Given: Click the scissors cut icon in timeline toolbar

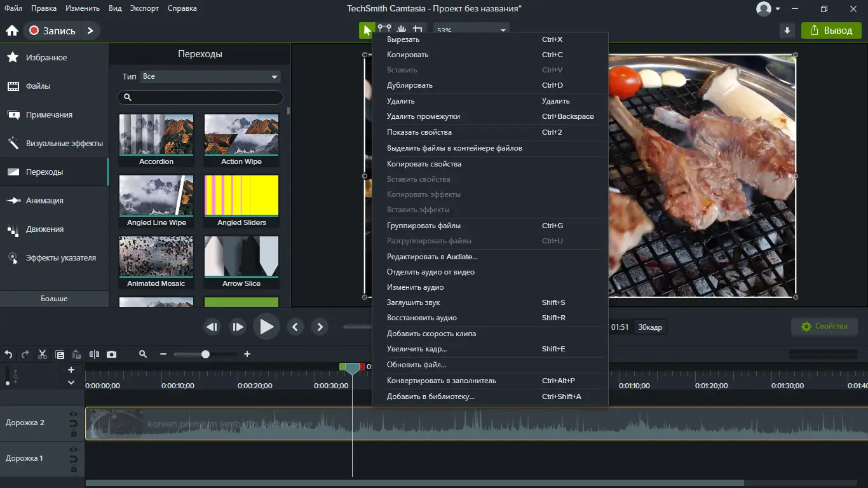Looking at the screenshot, I should [43, 355].
